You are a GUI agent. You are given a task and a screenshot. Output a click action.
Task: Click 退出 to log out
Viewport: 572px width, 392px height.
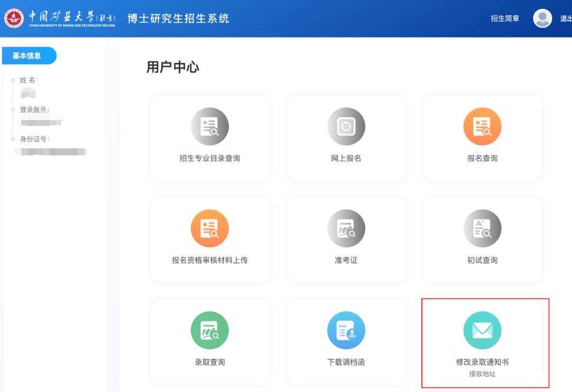pos(565,19)
